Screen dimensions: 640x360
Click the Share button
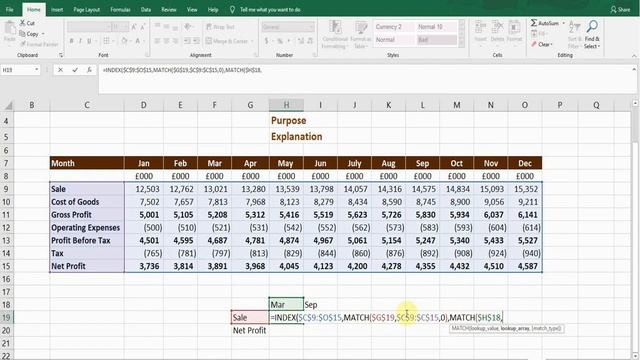pyautogui.click(x=620, y=9)
